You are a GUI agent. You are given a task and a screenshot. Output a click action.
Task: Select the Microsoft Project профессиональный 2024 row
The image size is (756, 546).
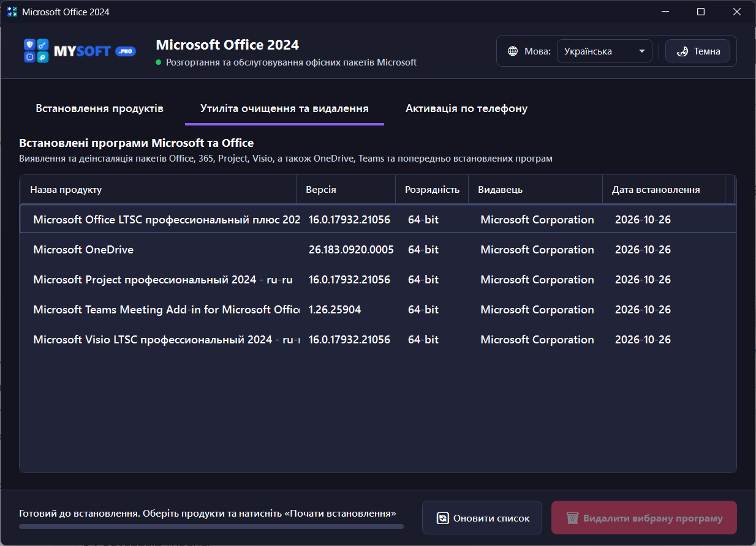[378, 280]
